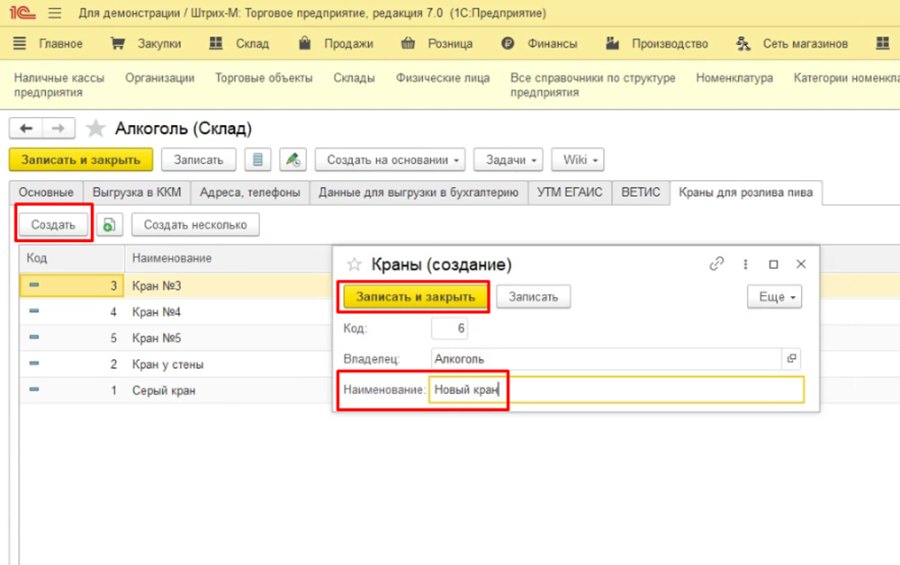900x565 pixels.
Task: Open the Организации link
Action: pos(160,78)
